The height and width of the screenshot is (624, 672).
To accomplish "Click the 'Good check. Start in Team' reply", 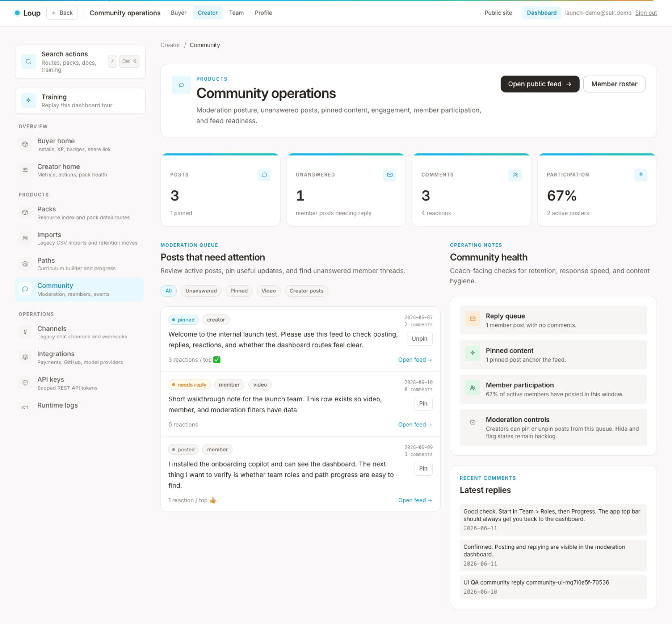I will [553, 520].
